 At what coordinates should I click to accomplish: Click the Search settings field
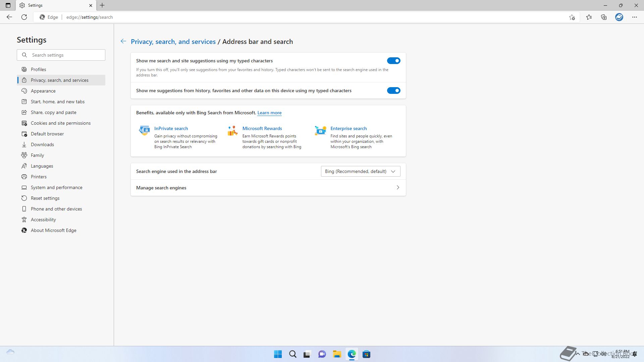point(61,55)
